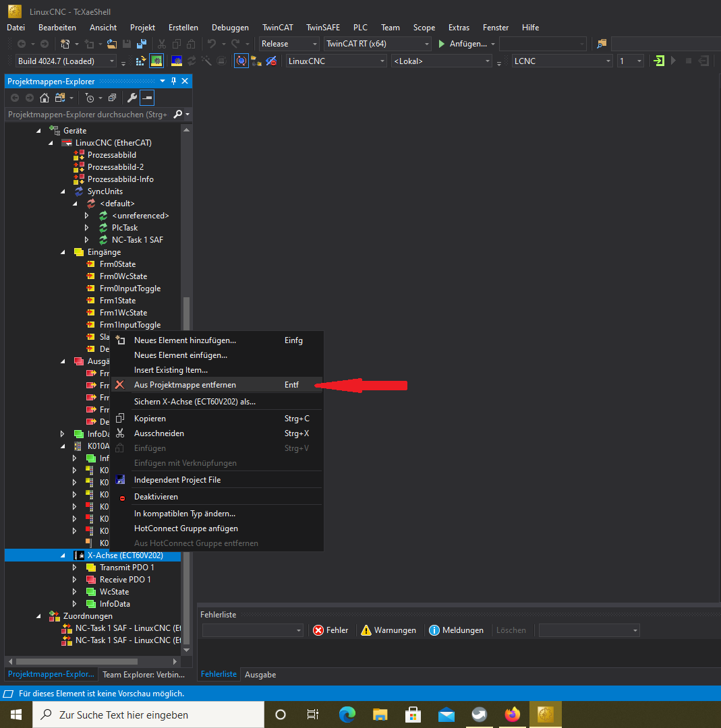
Task: Choose Sichern X-Achse (ECT60V202) als entry
Action: [x=217, y=402]
